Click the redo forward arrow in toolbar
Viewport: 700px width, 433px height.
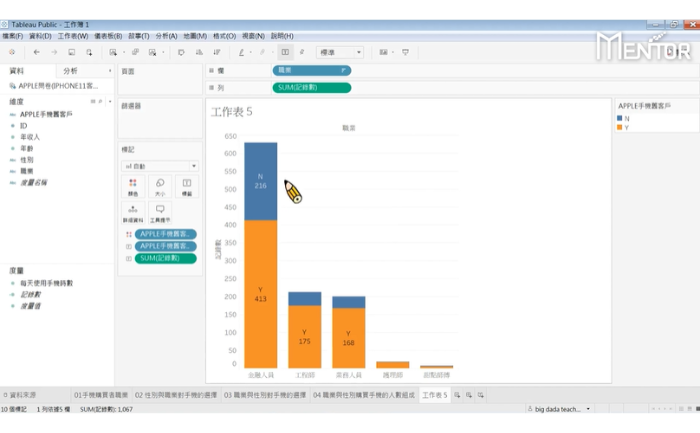coord(54,52)
